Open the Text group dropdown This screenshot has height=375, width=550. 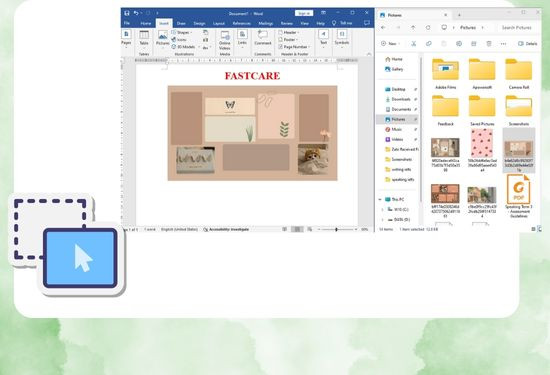coord(323,39)
